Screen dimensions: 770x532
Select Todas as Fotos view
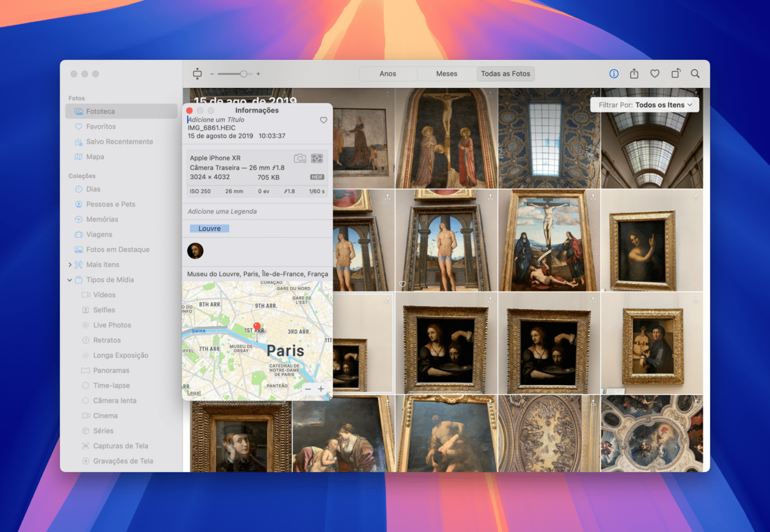(505, 74)
